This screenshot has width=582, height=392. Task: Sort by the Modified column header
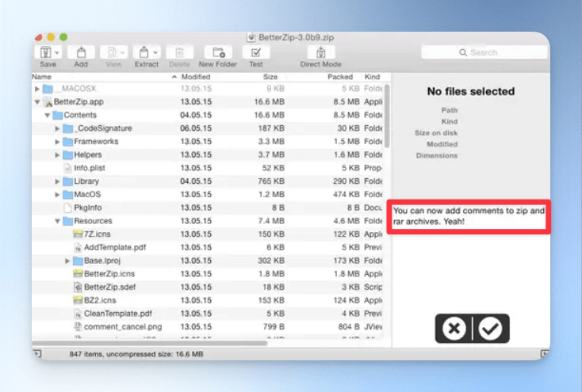pos(195,77)
